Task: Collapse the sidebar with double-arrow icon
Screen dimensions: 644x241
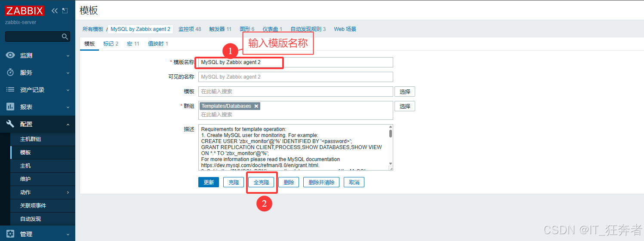Action: click(x=54, y=11)
